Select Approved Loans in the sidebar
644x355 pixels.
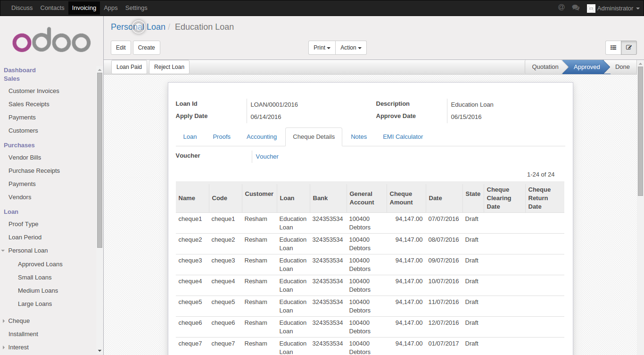point(40,264)
